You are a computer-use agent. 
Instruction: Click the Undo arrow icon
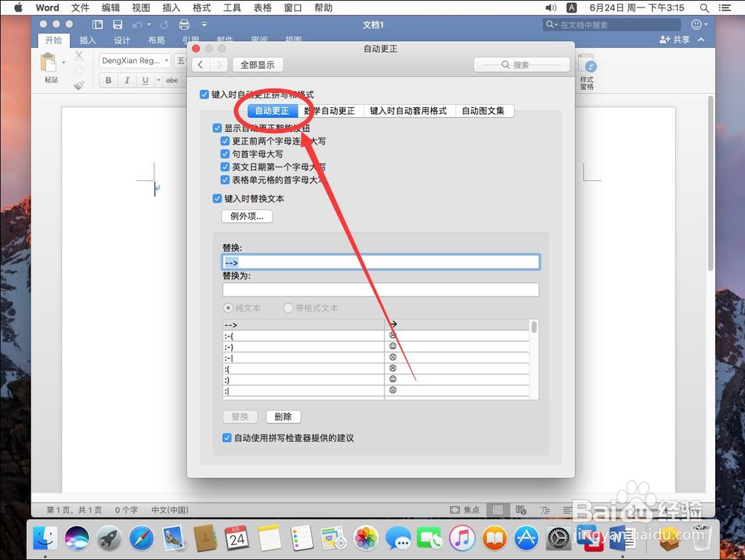click(x=137, y=25)
